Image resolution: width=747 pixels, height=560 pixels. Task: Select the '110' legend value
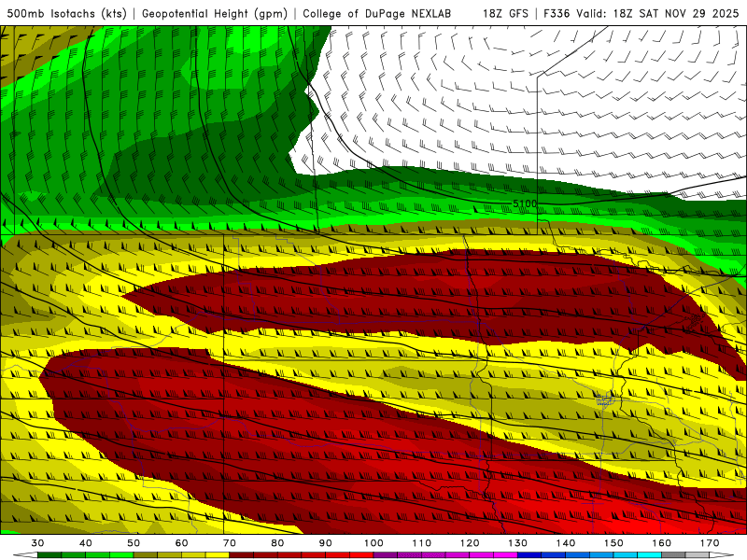tap(422, 543)
